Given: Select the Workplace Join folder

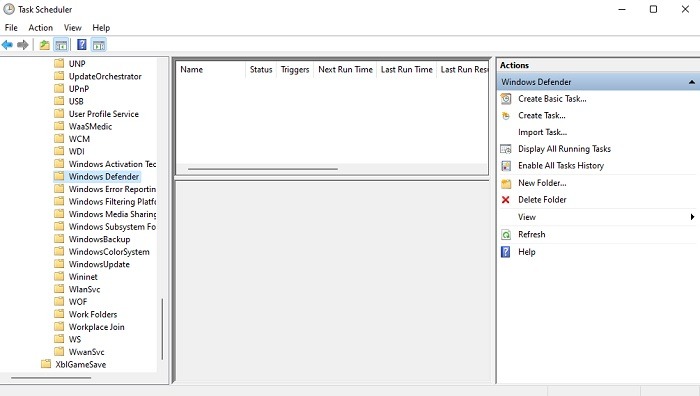Looking at the screenshot, I should (x=96, y=327).
